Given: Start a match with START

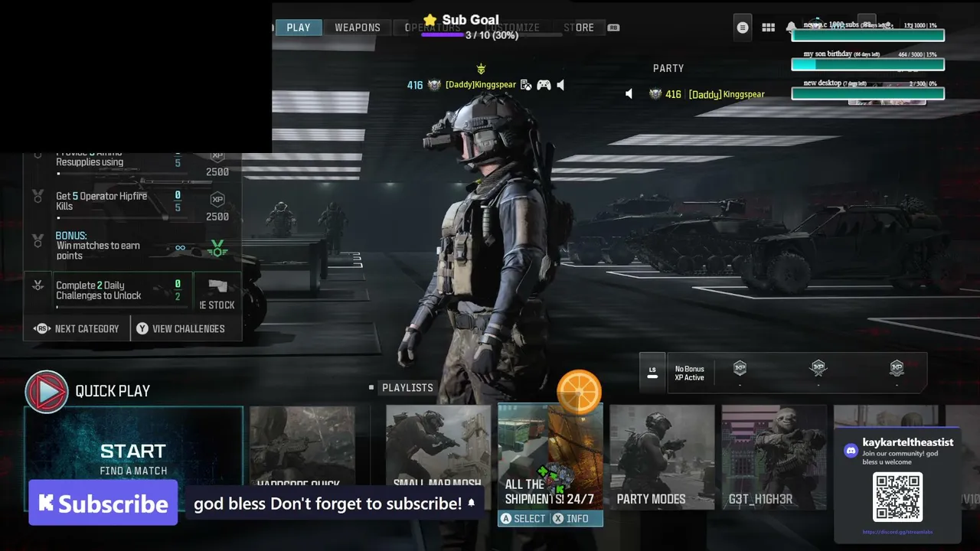Looking at the screenshot, I should (133, 452).
